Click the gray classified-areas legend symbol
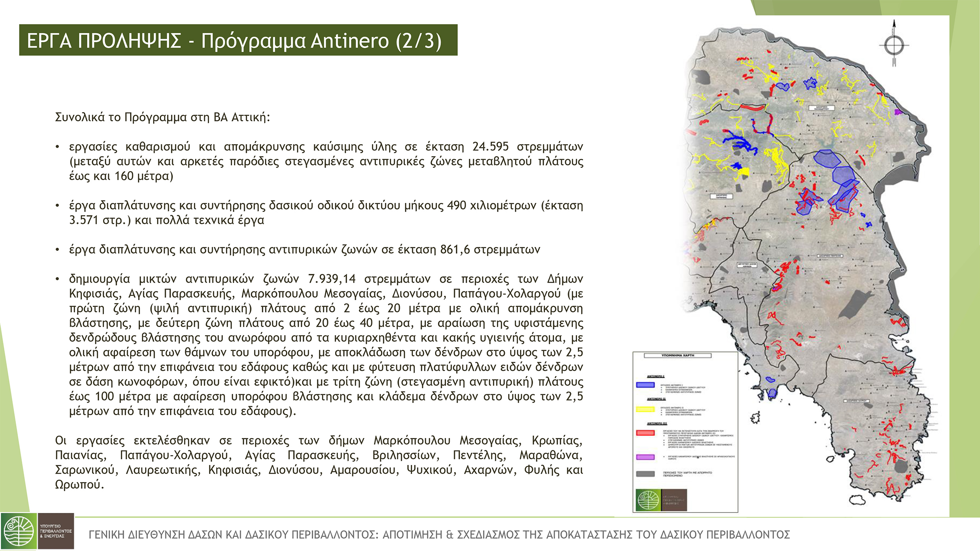Viewport: 980px width, 551px height. pyautogui.click(x=645, y=474)
